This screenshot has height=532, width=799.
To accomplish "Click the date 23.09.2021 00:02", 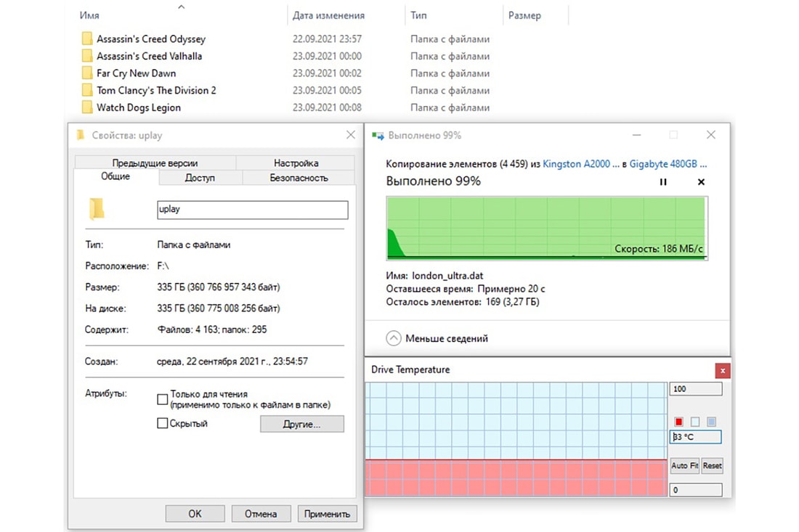I will click(x=327, y=73).
